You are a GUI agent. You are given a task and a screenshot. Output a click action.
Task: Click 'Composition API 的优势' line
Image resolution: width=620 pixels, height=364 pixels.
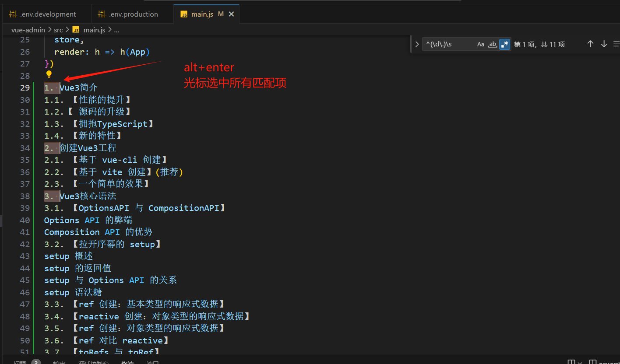point(98,232)
